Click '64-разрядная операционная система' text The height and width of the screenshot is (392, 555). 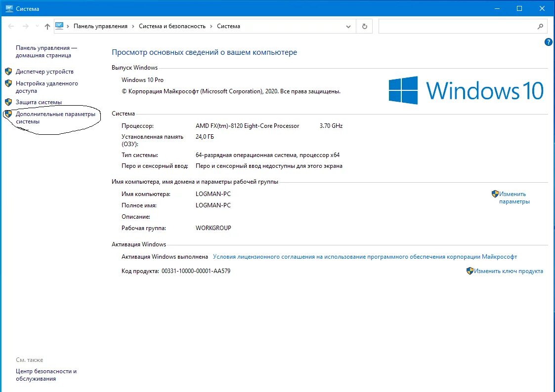point(247,155)
